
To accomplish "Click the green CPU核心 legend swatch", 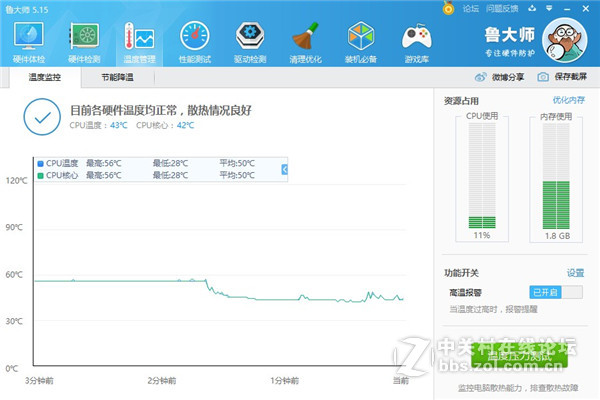I will click(41, 176).
